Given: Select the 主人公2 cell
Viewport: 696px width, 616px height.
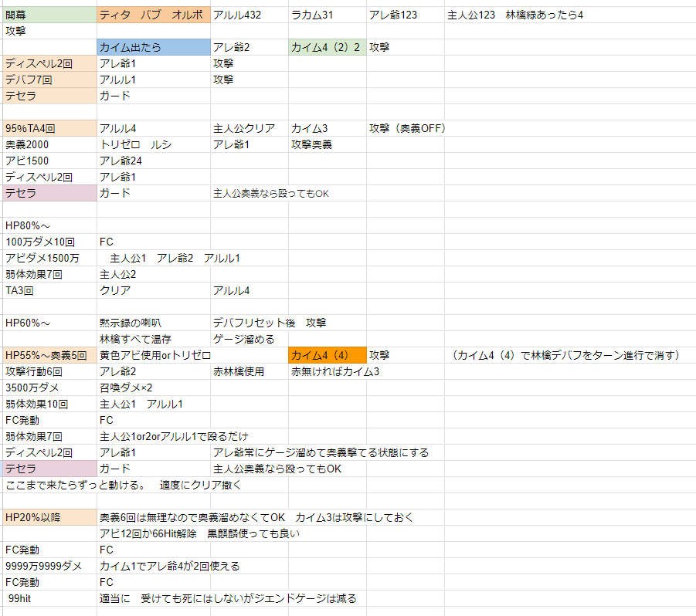Looking at the screenshot, I should (x=154, y=274).
